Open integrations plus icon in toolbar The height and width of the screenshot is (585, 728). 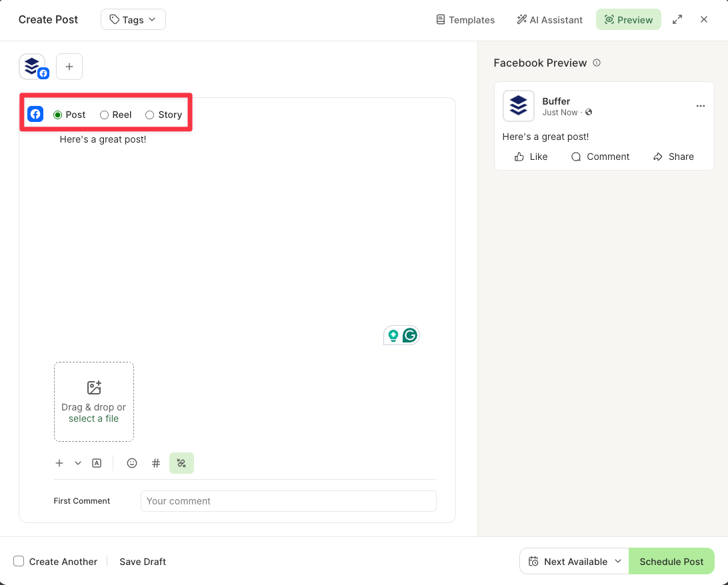click(59, 463)
